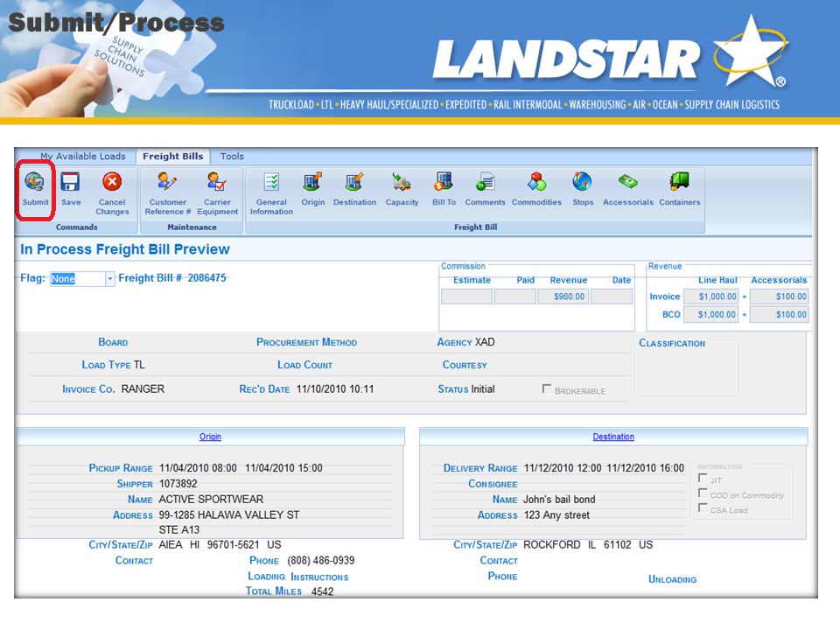This screenshot has width=840, height=630.
Task: Click shipper name ACTIVE SPORTWEAR
Action: [x=211, y=500]
